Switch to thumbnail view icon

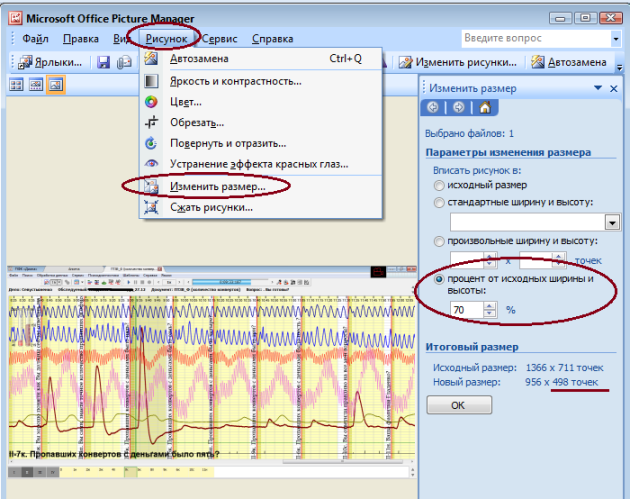(x=16, y=85)
